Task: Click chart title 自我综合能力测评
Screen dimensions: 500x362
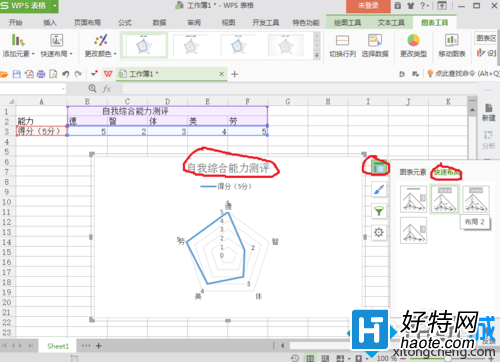Action: click(x=228, y=168)
